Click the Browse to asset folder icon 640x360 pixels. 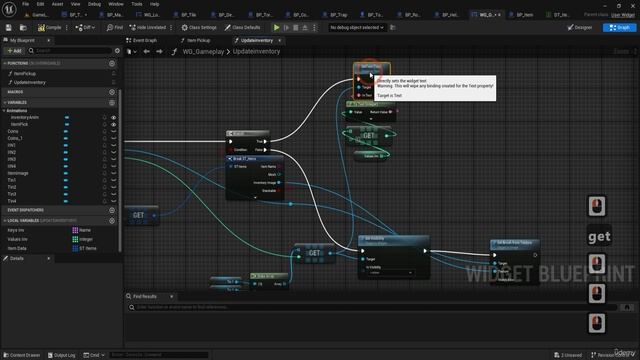pos(23,27)
